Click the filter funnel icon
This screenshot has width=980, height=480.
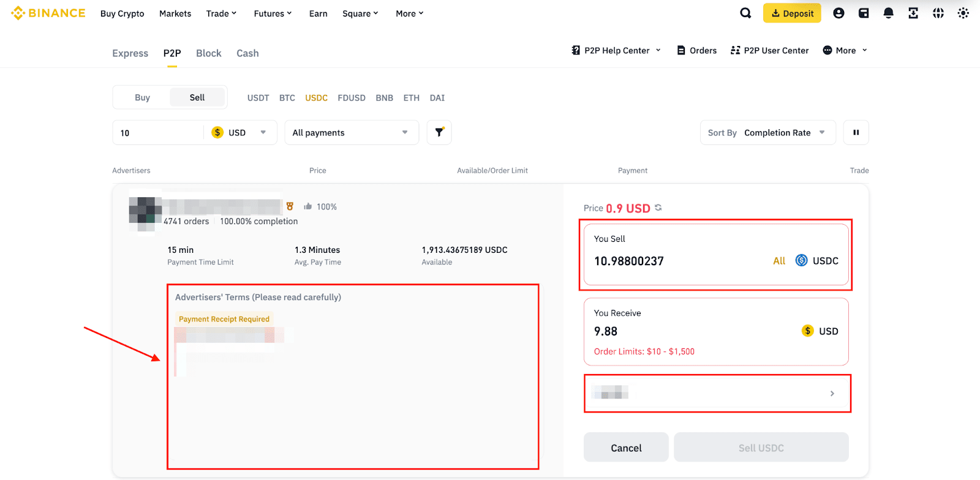pyautogui.click(x=439, y=132)
